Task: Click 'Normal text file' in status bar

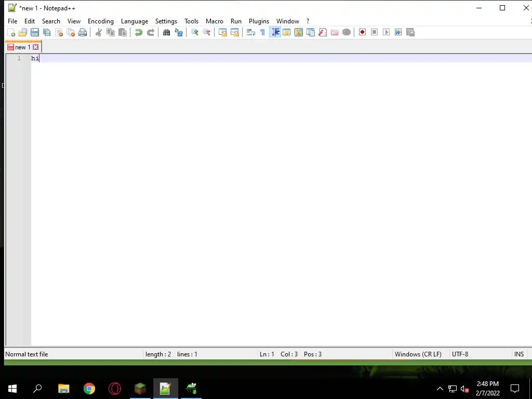Action: pyautogui.click(x=26, y=354)
